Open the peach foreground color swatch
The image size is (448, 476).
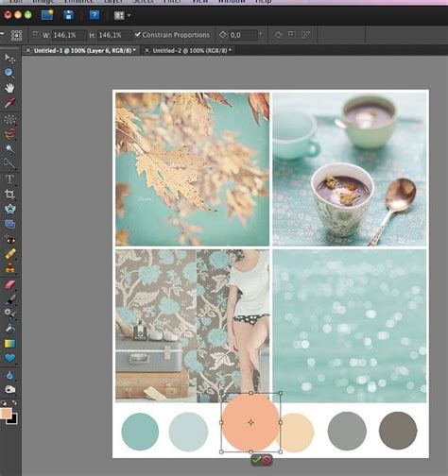(x=5, y=414)
